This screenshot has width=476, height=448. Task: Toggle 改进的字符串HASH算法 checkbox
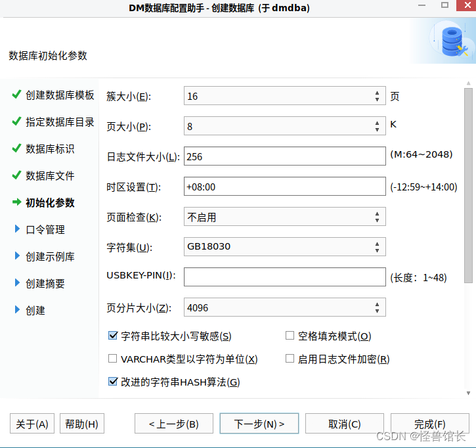pyautogui.click(x=113, y=382)
